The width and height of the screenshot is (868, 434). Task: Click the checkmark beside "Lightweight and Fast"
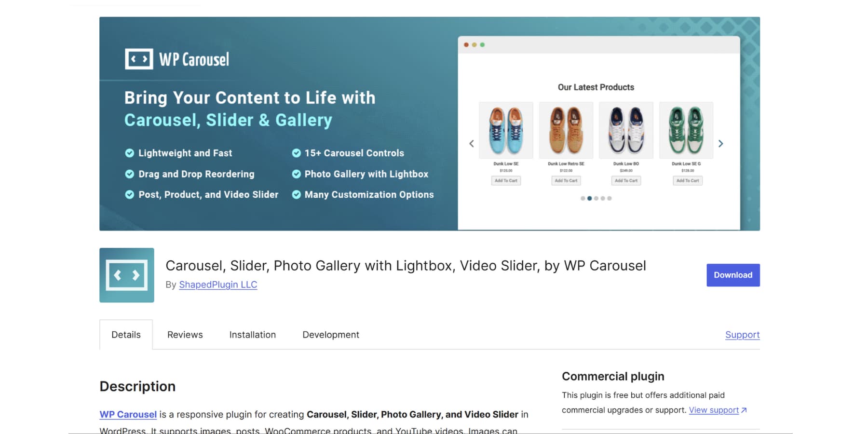129,153
